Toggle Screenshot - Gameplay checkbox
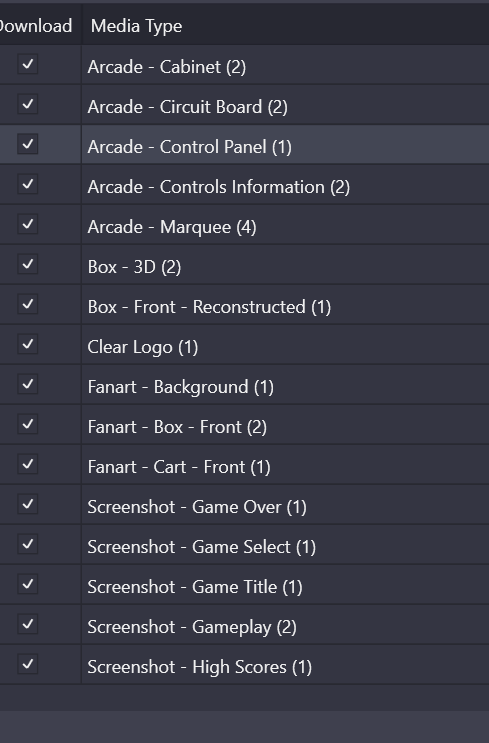 28,624
